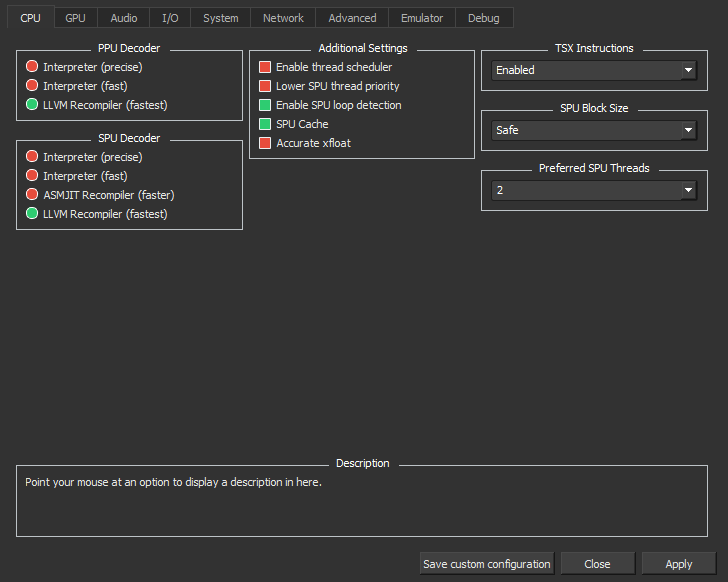
Task: Choose SPU LLVM Recompiler (fastest)
Action: pyautogui.click(x=97, y=214)
